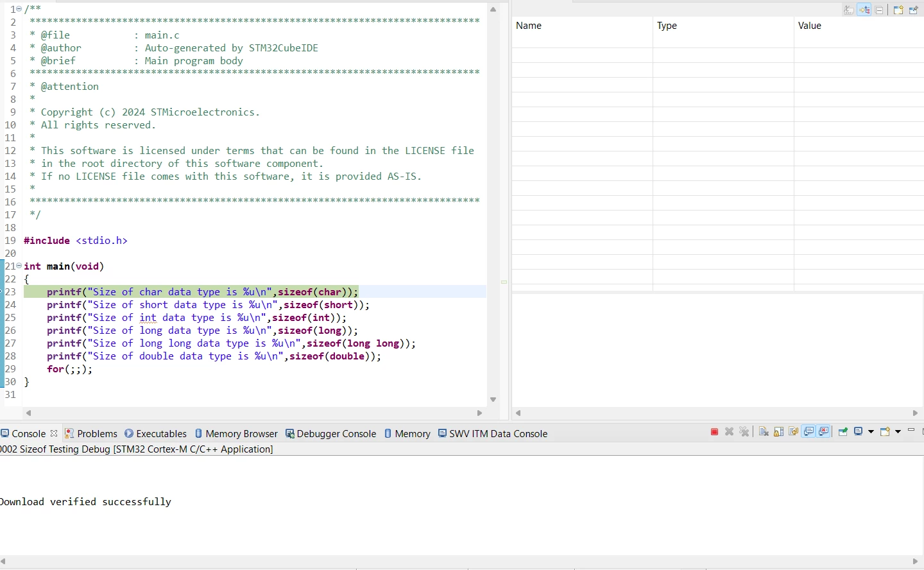Click the editor vertical scrollbar down arrow

[493, 399]
